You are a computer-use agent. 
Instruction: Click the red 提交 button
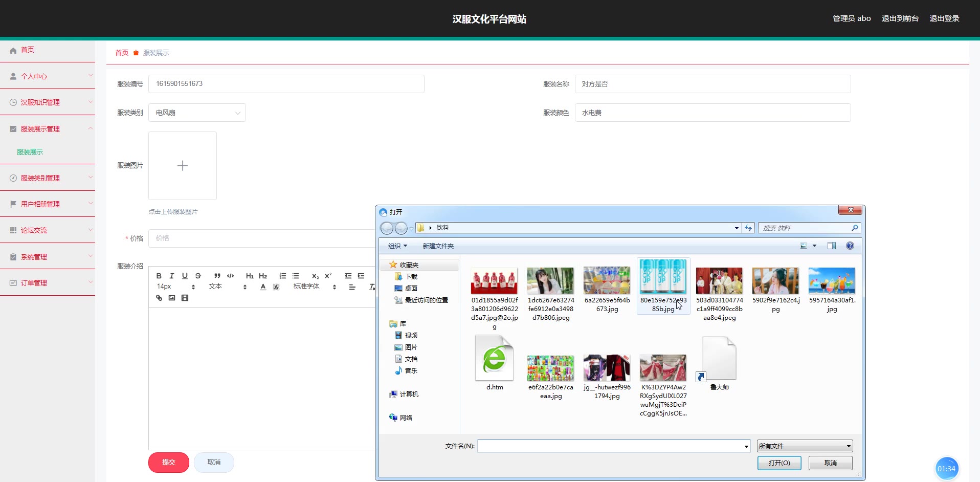tap(169, 463)
